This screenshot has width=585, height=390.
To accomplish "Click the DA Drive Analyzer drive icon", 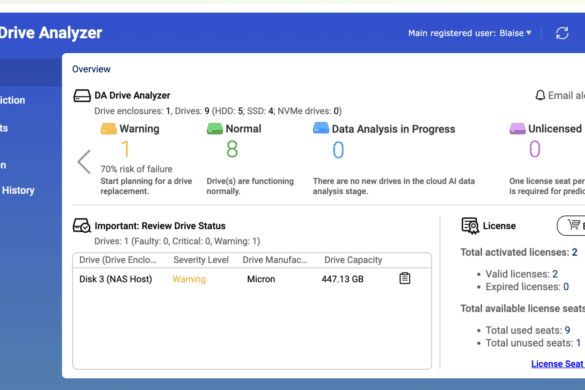I will coord(82,96).
